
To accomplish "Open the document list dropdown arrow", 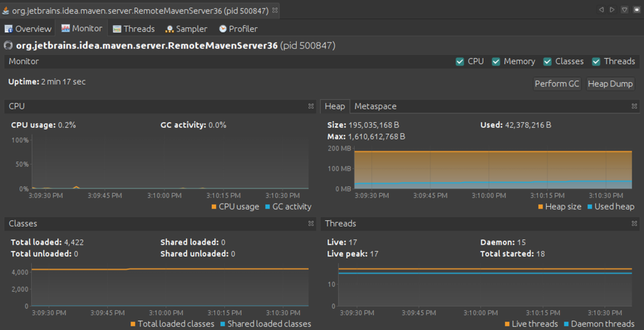I will (625, 10).
